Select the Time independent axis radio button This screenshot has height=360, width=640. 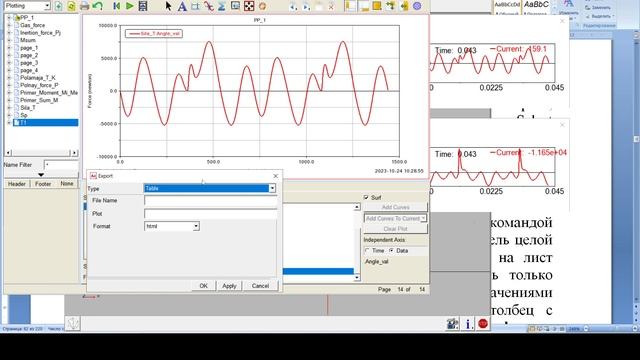[x=367, y=251]
